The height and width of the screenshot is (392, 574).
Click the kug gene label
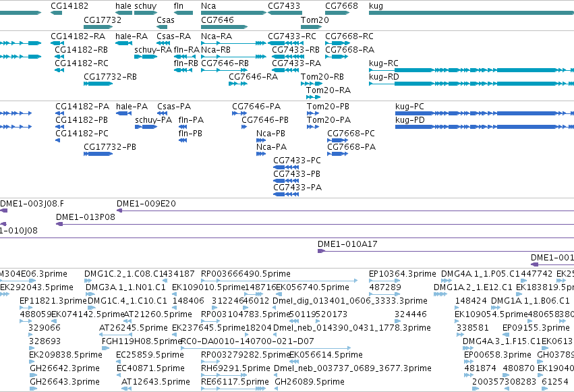click(x=376, y=6)
